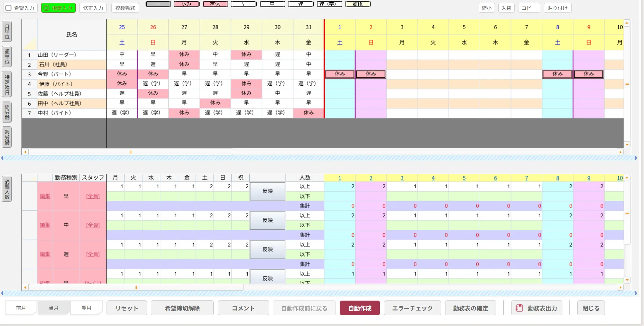Viewport: 644px width, 326px height.
Task: Switch to 複数勤務 mode
Action: pyautogui.click(x=125, y=8)
